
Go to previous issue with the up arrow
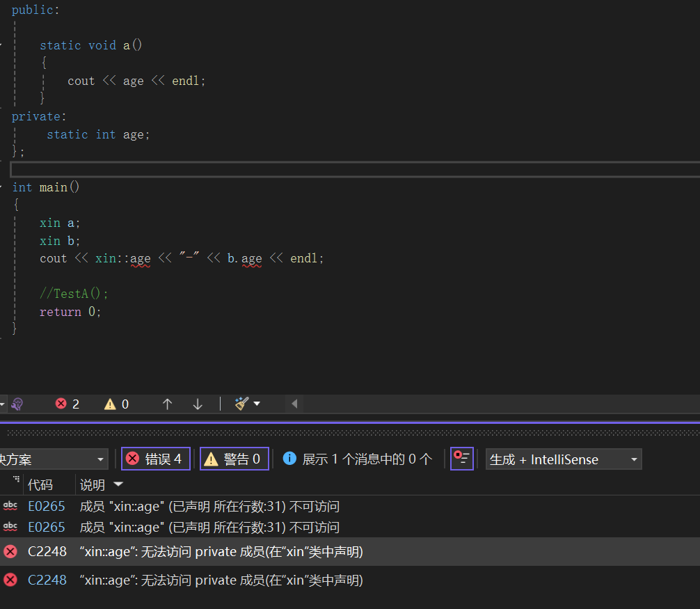click(x=168, y=404)
